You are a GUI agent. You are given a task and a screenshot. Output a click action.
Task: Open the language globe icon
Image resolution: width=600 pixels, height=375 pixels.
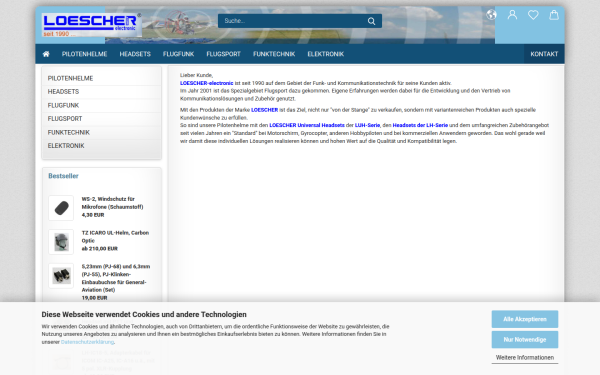[x=491, y=15]
